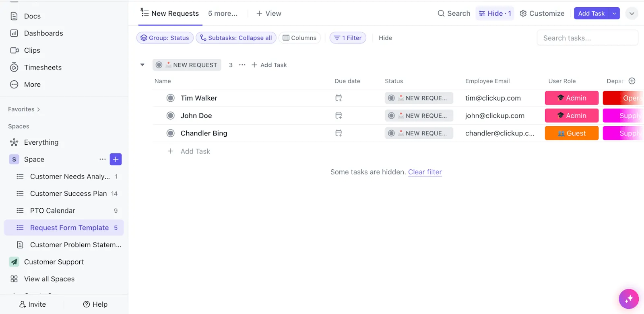This screenshot has width=644, height=314.
Task: Click the Search tasks input field
Action: click(x=587, y=38)
